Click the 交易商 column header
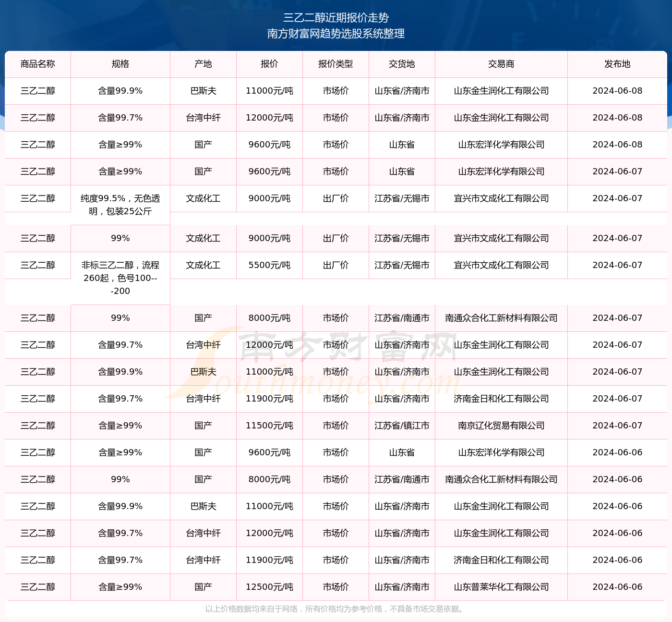 [x=502, y=64]
